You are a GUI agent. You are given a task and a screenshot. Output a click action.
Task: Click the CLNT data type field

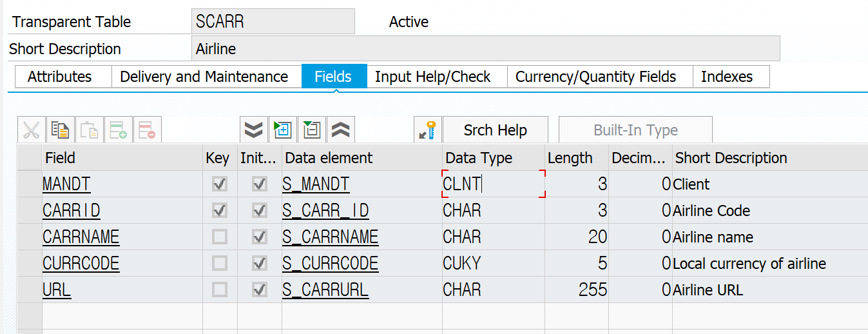(x=493, y=184)
